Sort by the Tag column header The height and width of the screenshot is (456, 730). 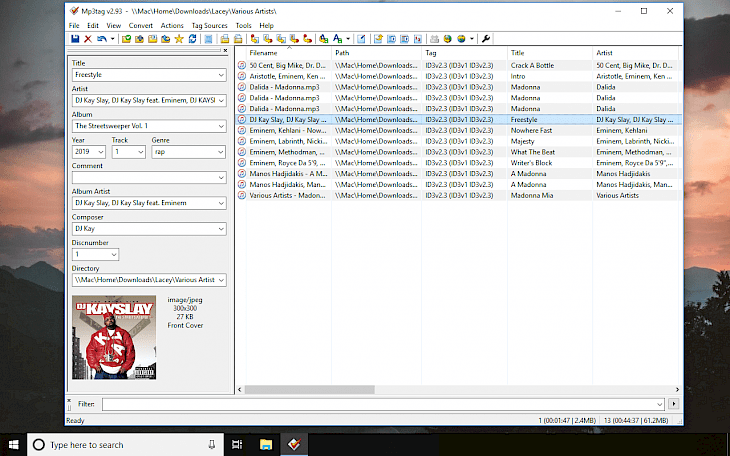coord(464,53)
